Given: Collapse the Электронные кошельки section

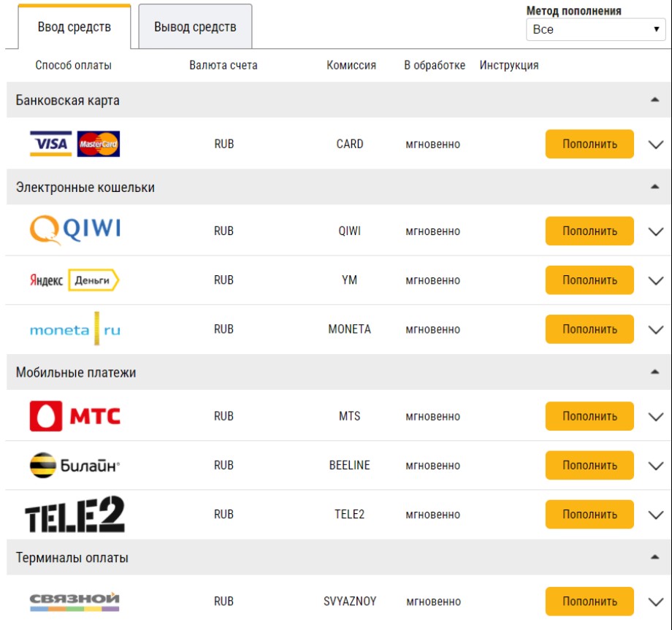Looking at the screenshot, I should (654, 187).
